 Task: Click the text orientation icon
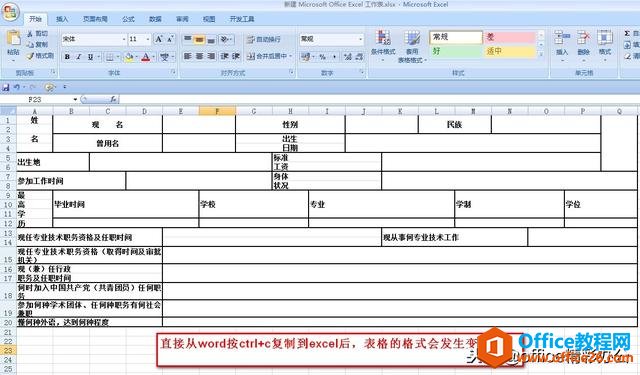click(x=224, y=39)
